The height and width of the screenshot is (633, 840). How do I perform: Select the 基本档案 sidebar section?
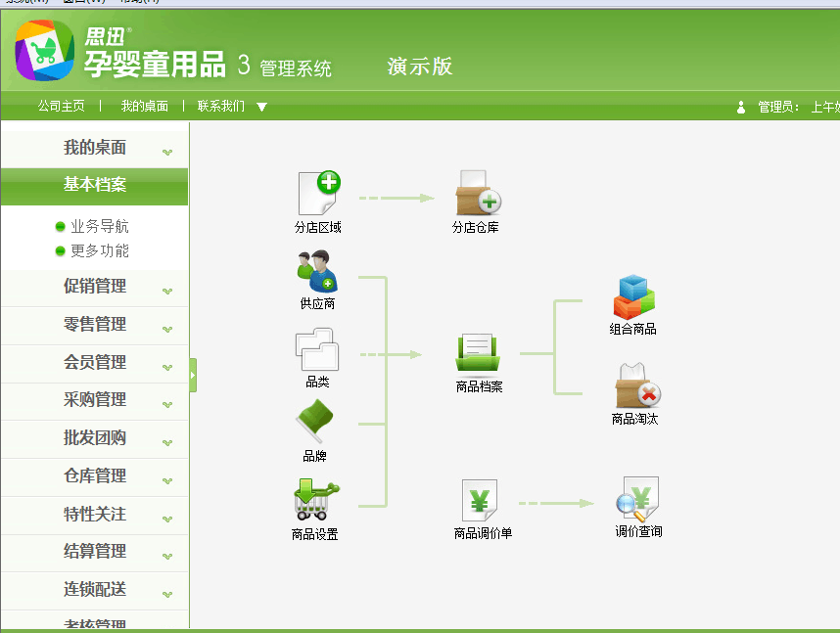tap(94, 185)
